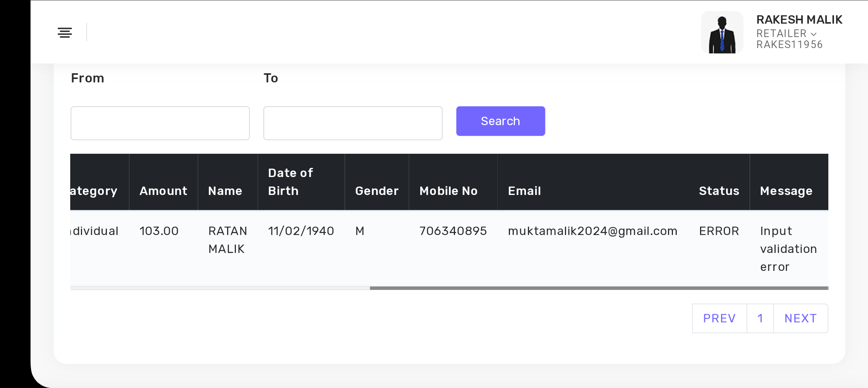
Task: Open the hamburger menu icon
Action: (65, 33)
